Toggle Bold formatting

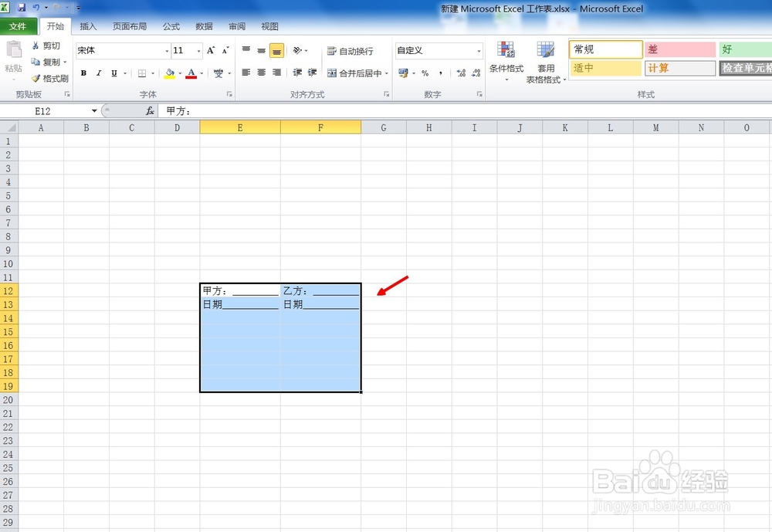click(83, 73)
